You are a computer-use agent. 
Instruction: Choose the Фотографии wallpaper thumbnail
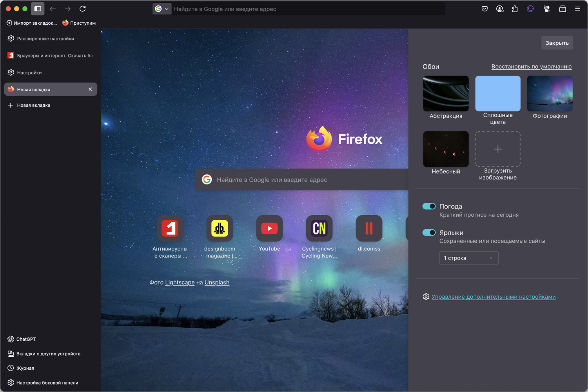tap(550, 93)
